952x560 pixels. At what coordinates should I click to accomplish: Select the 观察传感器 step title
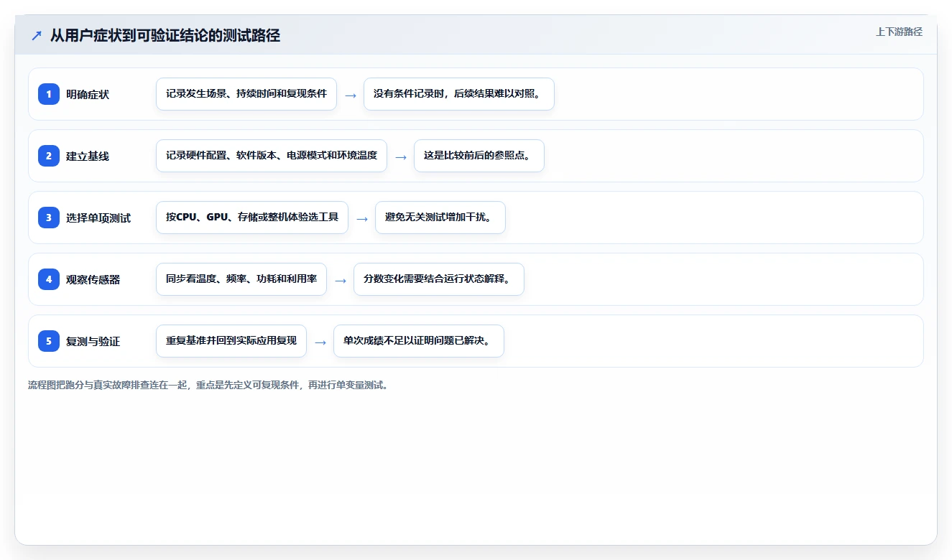tap(93, 279)
